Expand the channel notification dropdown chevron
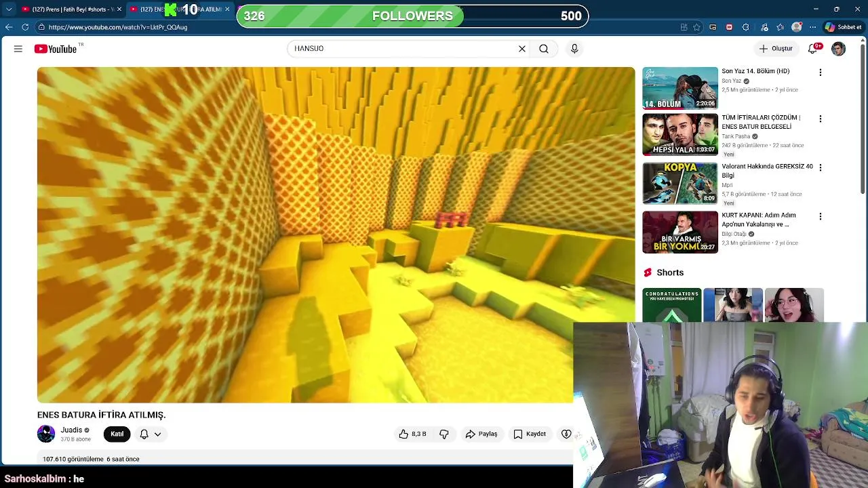The image size is (868, 488). point(158,434)
